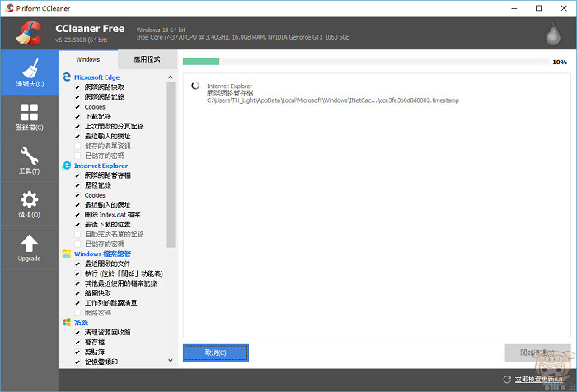The height and width of the screenshot is (392, 577).
Task: Click the Microsoft Edge icon
Action: (67, 77)
